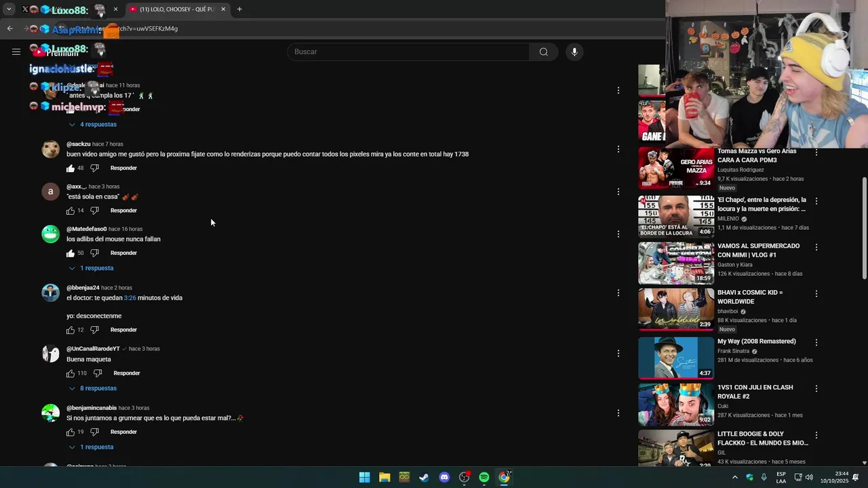Image resolution: width=868 pixels, height=488 pixels.
Task: Go back with browser back arrow
Action: (9, 28)
